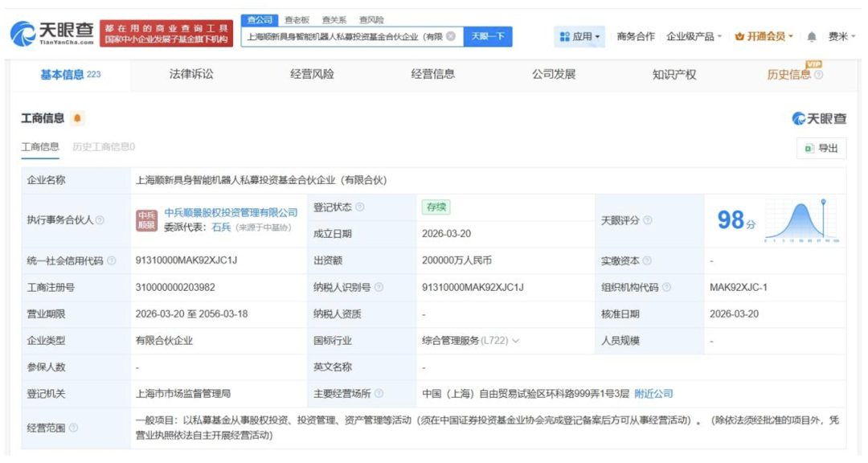Click the 存续 status badge

(x=436, y=207)
